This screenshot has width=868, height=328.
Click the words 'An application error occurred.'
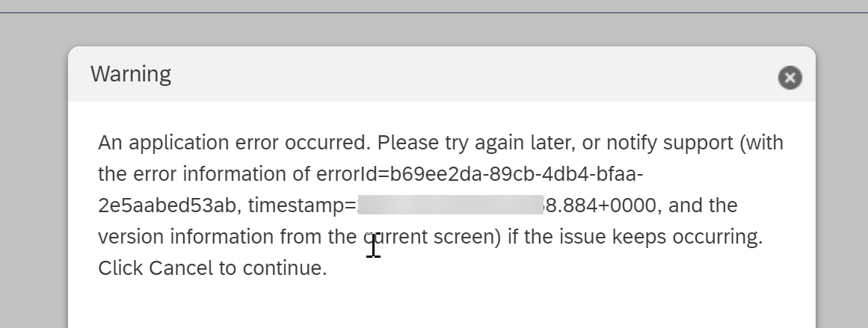(234, 143)
